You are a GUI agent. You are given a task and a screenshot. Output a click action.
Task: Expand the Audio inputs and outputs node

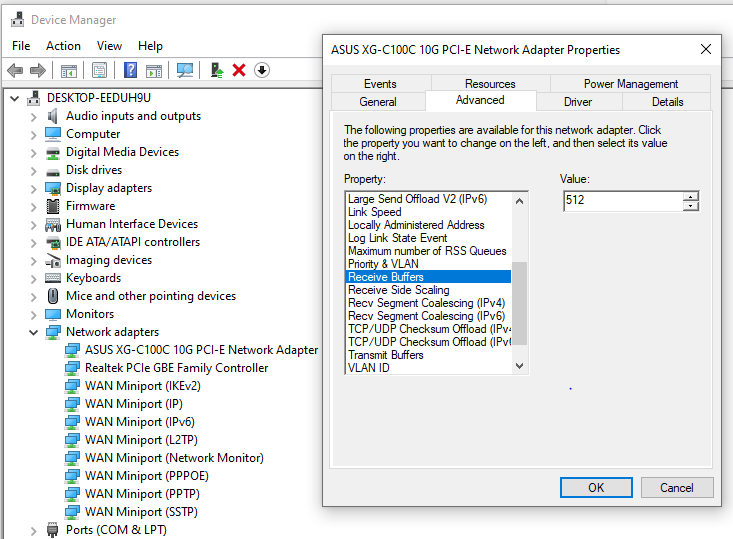(x=34, y=116)
